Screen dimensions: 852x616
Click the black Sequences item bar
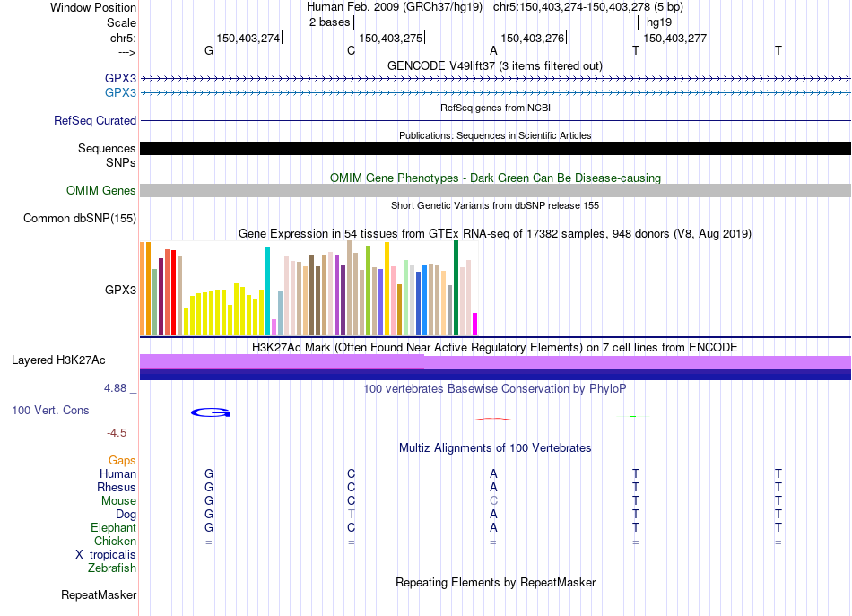click(495, 148)
